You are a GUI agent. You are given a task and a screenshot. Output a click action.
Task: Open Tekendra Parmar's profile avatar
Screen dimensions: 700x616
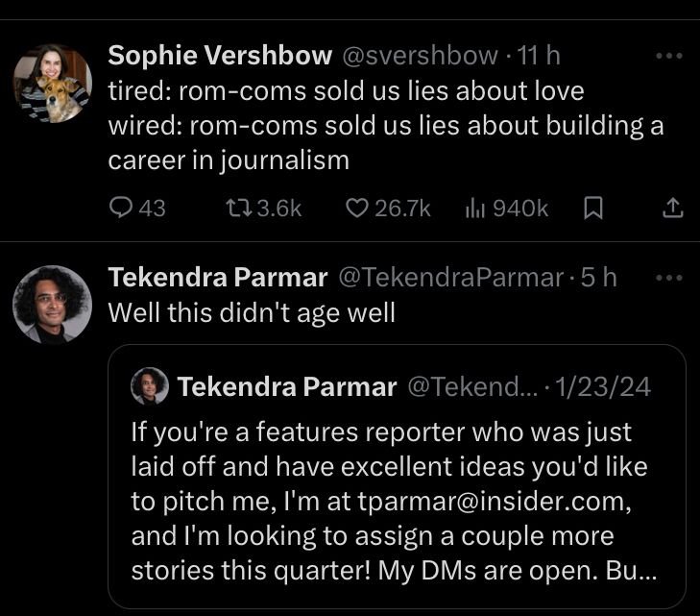(52, 305)
